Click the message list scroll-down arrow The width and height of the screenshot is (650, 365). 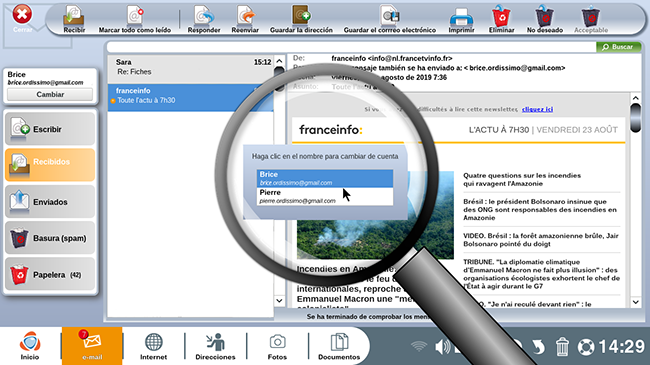click(x=279, y=301)
